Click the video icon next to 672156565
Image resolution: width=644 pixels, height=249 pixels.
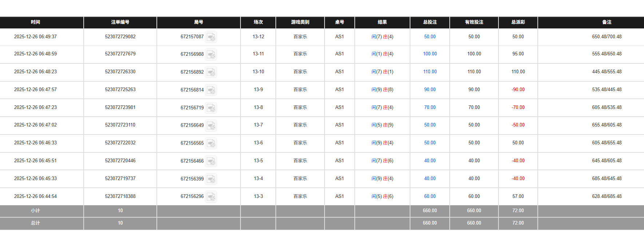pyautogui.click(x=211, y=143)
